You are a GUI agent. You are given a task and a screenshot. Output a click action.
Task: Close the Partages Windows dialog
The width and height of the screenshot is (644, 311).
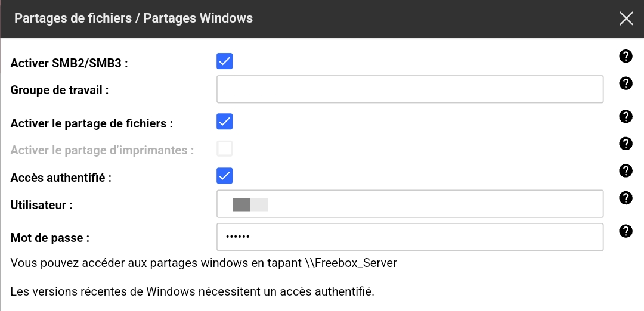click(626, 18)
